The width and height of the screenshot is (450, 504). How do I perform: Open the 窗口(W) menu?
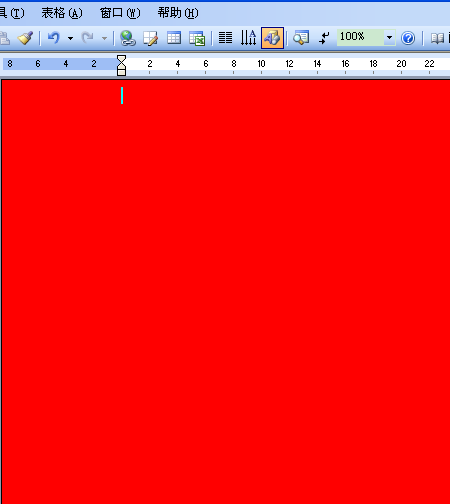point(120,13)
